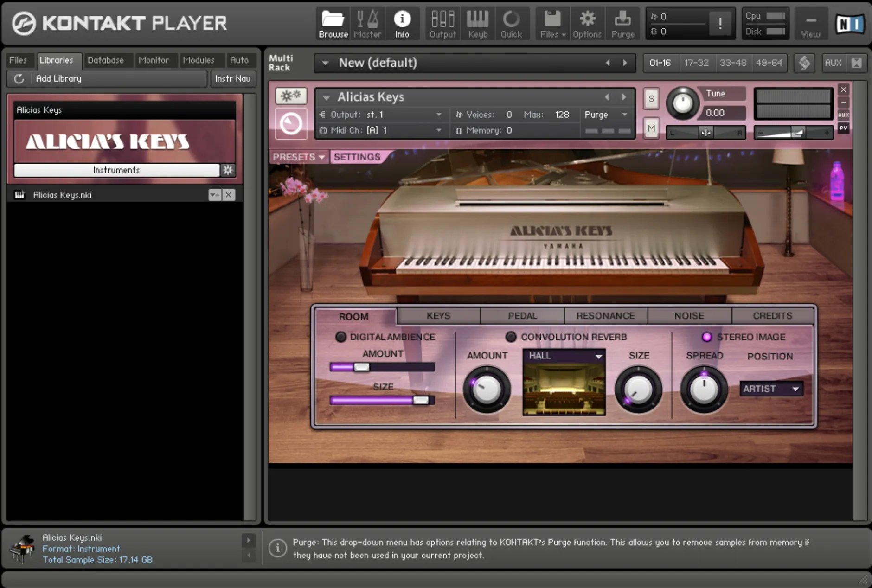Minimize all rack instruments X button
The height and width of the screenshot is (588, 872).
[856, 63]
